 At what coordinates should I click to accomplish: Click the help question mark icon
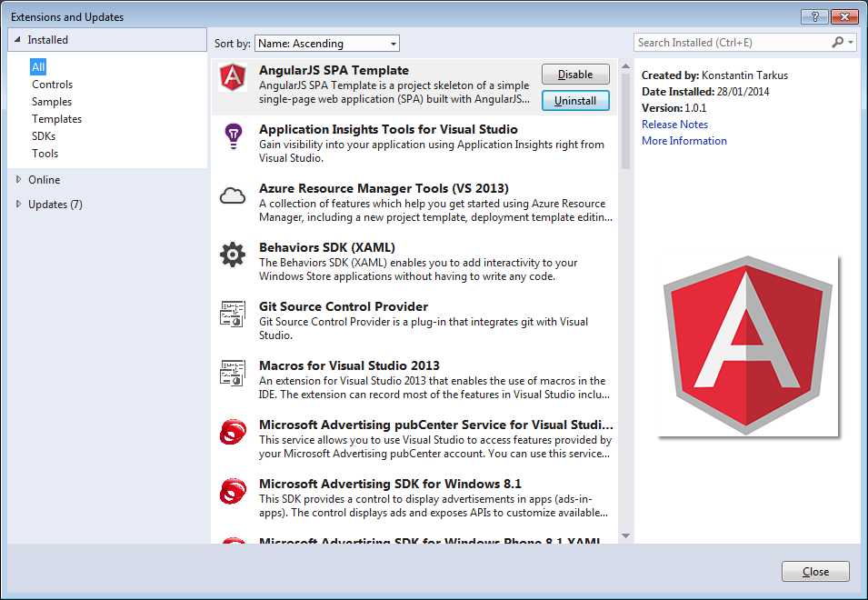[x=815, y=15]
